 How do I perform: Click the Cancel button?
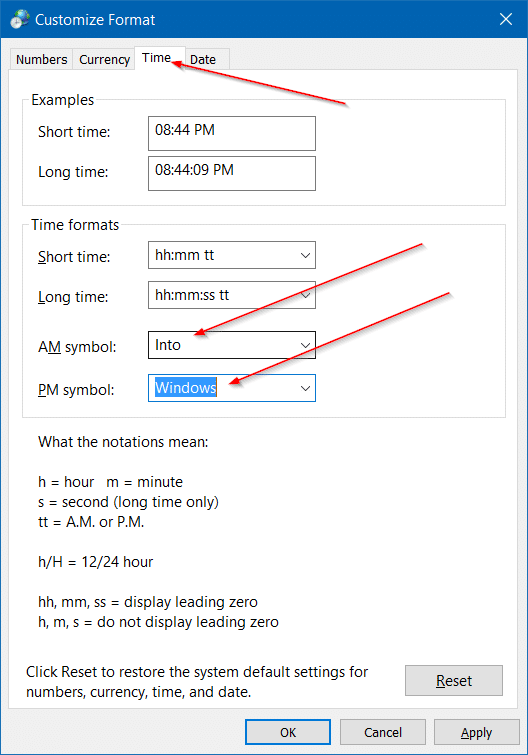(x=383, y=732)
